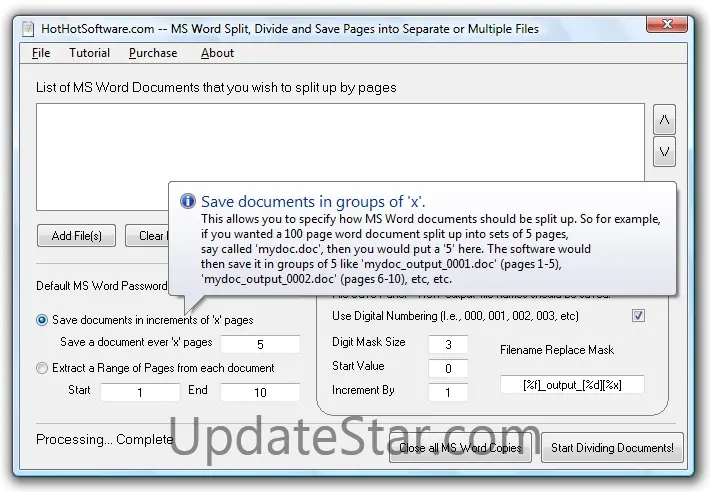Click the Digit Mask Size field
This screenshot has height=492, width=710.
pos(448,344)
